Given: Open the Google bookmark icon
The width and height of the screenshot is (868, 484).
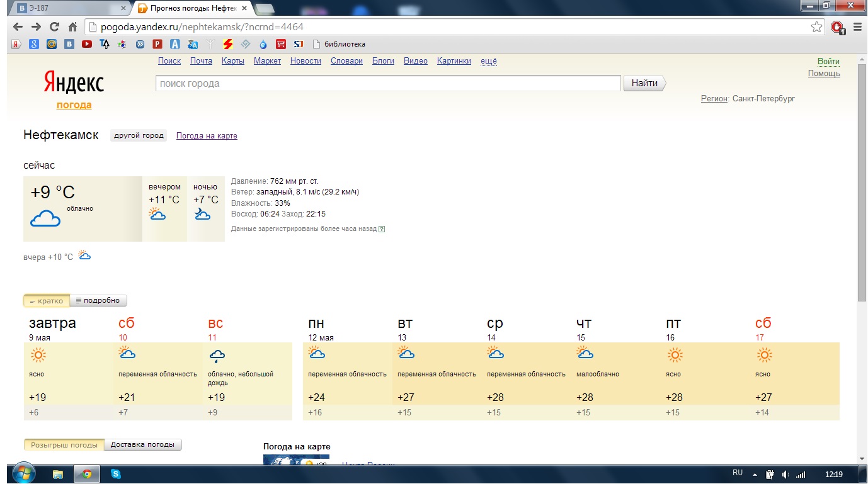Looking at the screenshot, I should pyautogui.click(x=34, y=44).
